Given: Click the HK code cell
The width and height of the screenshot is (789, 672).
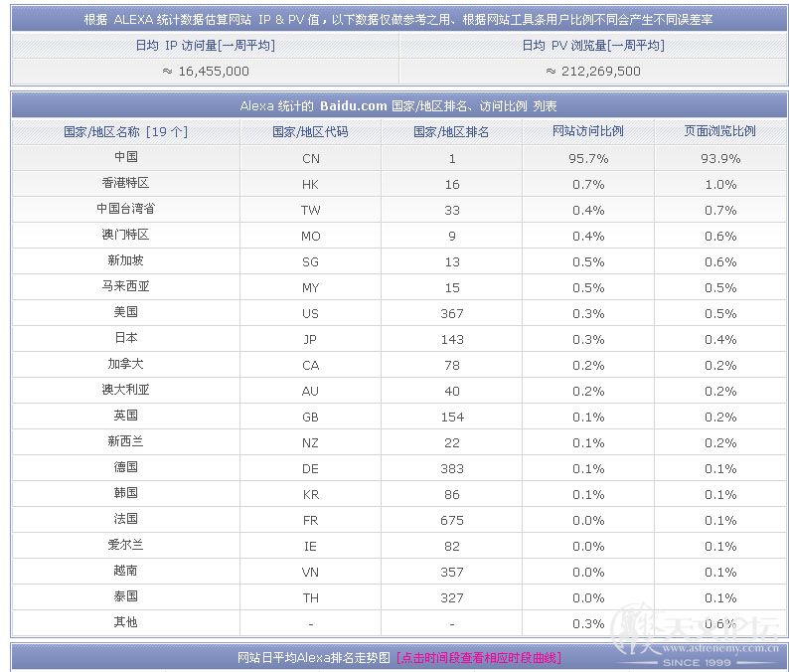Looking at the screenshot, I should (310, 185).
